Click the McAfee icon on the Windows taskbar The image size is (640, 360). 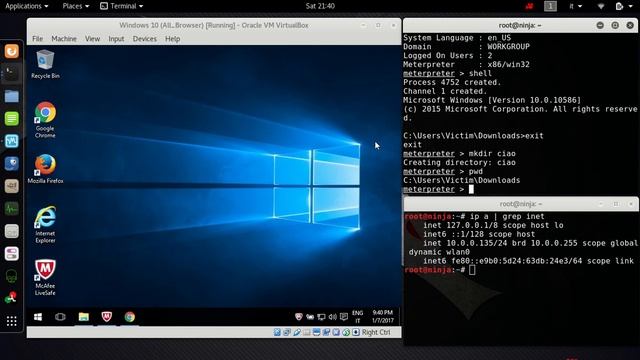coord(107,317)
